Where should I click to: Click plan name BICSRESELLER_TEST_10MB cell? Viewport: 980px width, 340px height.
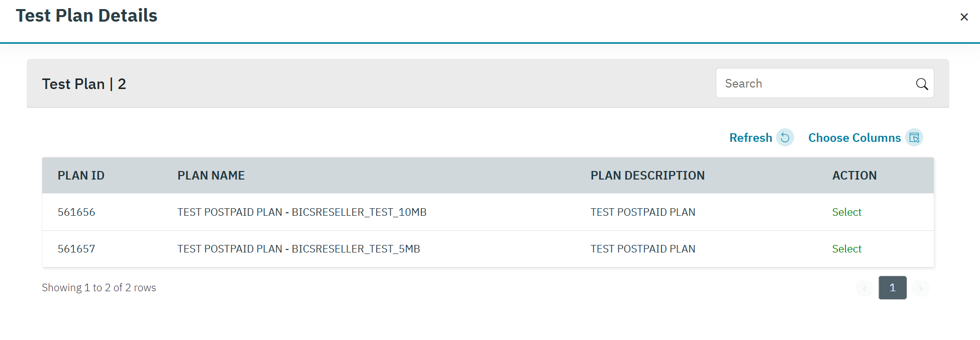click(302, 212)
